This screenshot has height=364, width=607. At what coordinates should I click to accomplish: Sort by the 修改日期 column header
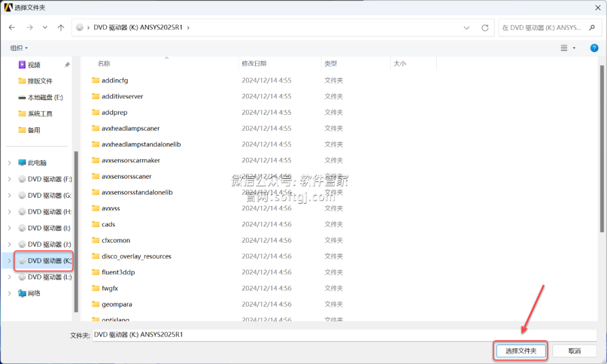pos(254,63)
